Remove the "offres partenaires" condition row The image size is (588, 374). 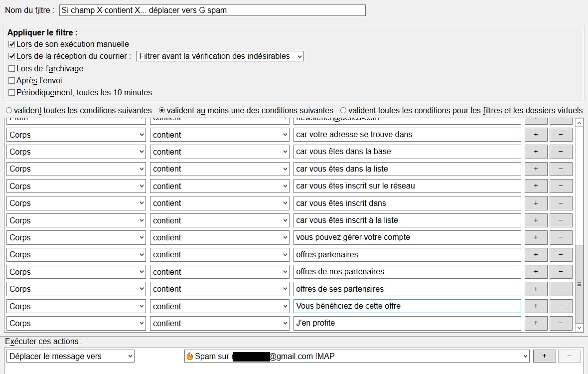point(561,254)
